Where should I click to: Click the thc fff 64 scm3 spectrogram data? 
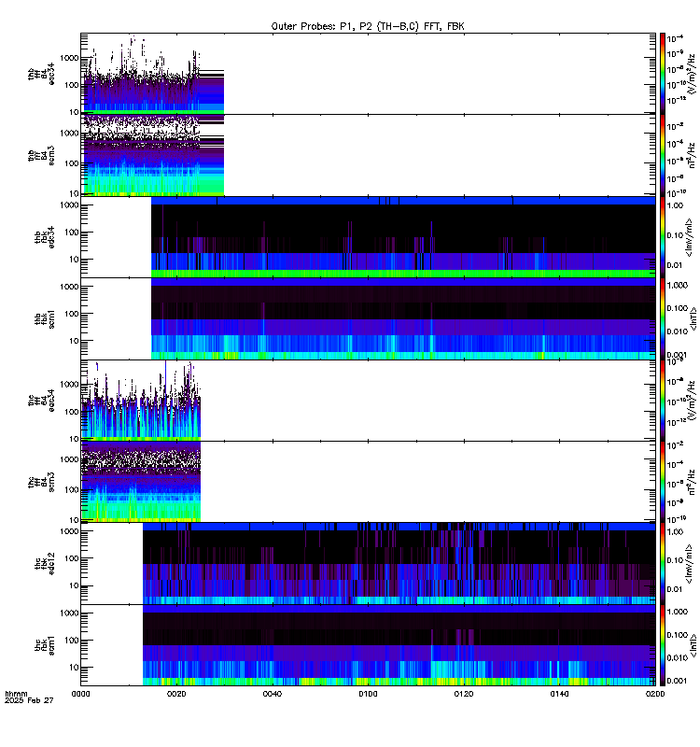click(x=141, y=482)
